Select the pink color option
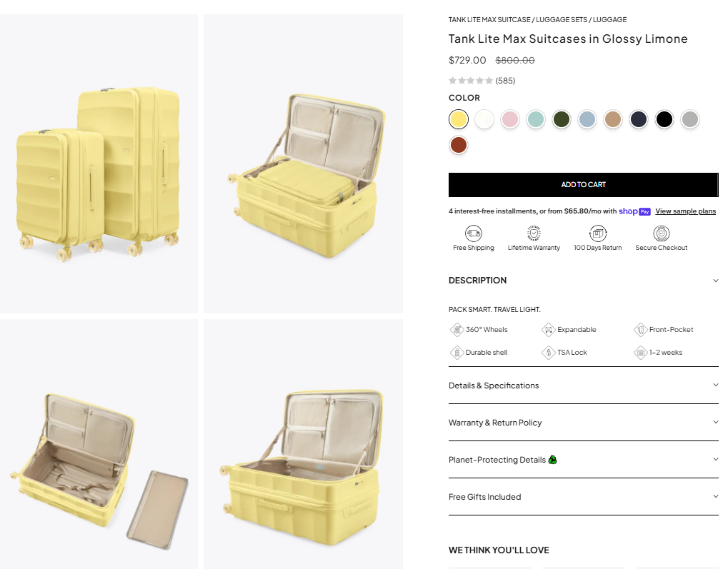This screenshot has height=569, width=728. (510, 119)
